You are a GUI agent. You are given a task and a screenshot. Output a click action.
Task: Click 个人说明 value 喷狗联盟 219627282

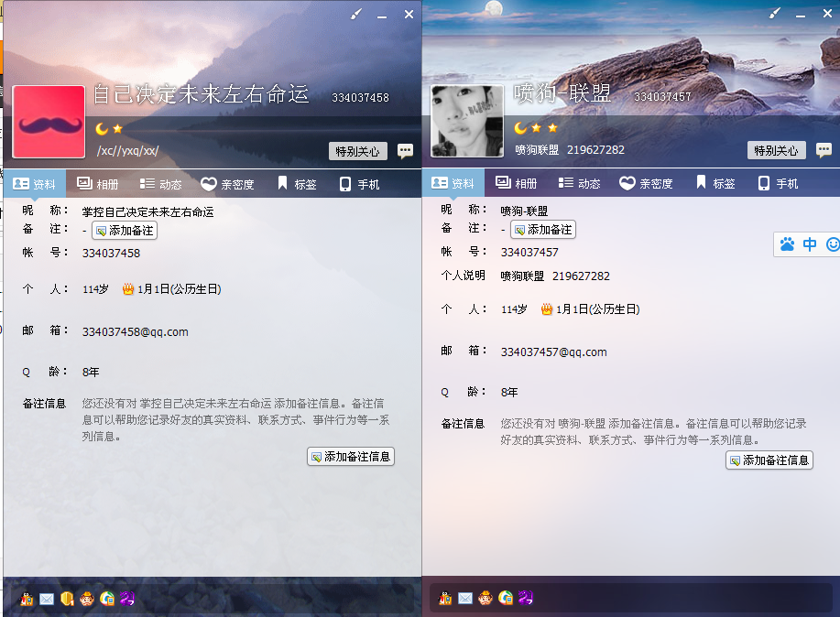pos(555,276)
